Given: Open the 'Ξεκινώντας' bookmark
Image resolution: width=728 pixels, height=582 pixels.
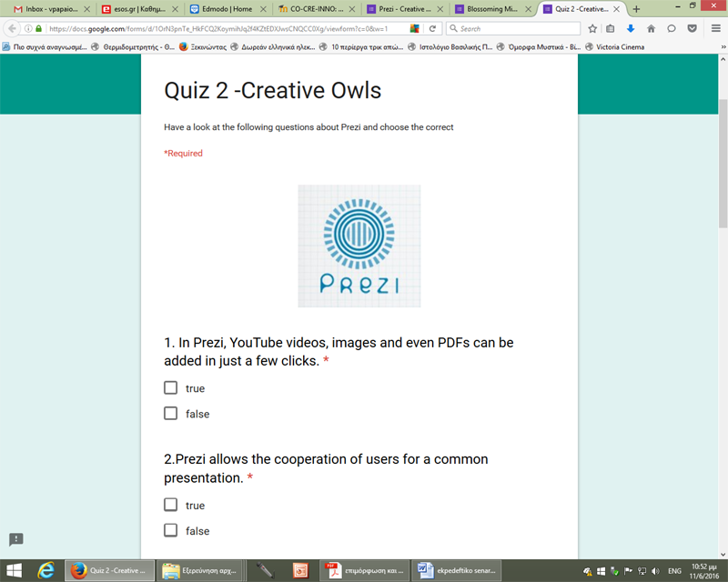Looking at the screenshot, I should pyautogui.click(x=203, y=47).
